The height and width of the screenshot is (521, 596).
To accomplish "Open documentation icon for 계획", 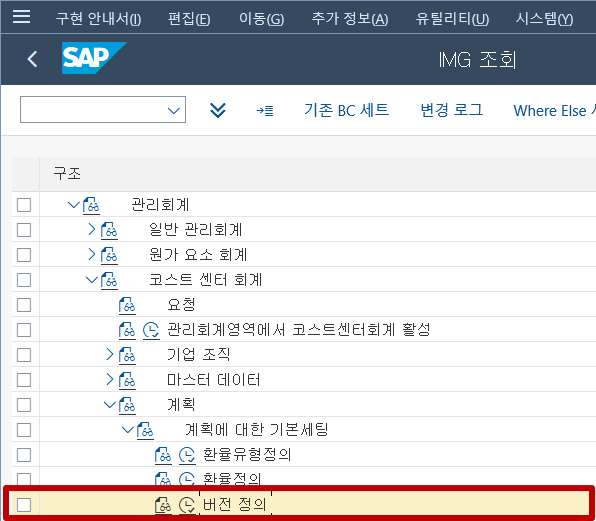I will coord(127,405).
